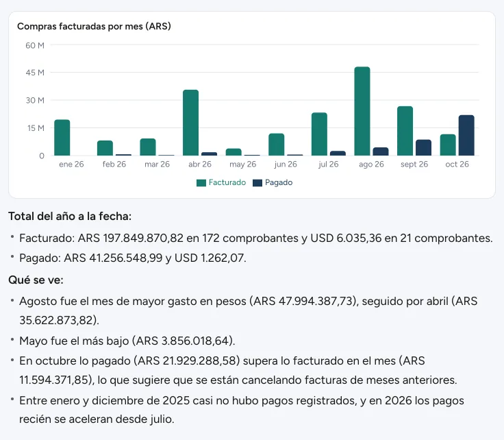
Task: Select the jul 26 Pagado bar
Action: 338,153
